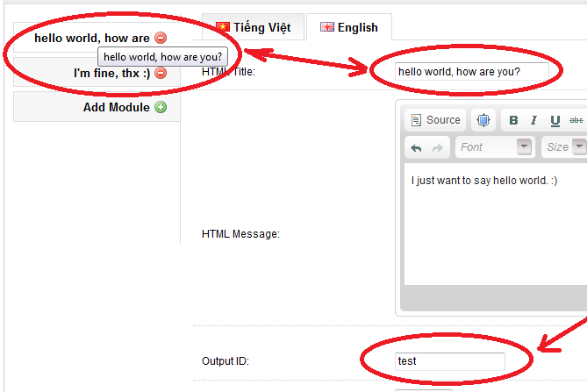The width and height of the screenshot is (587, 392).
Task: Apply Bold formatting
Action: click(513, 120)
